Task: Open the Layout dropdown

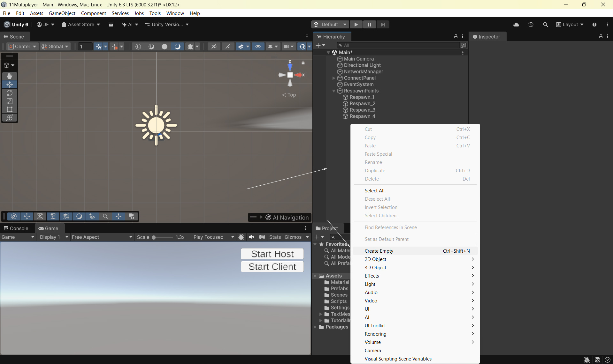Action: [570, 25]
